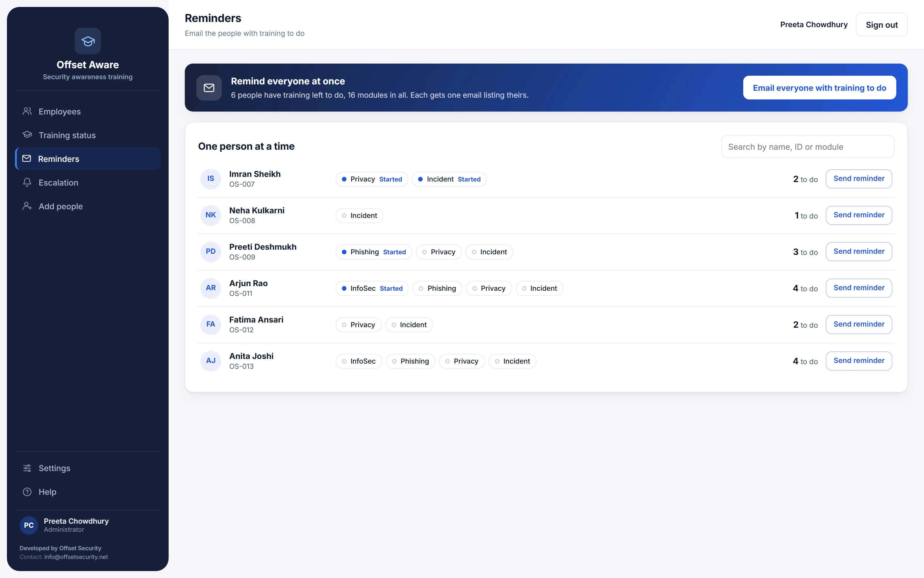Click Email everyone with training to do
This screenshot has width=924, height=578.
point(819,88)
